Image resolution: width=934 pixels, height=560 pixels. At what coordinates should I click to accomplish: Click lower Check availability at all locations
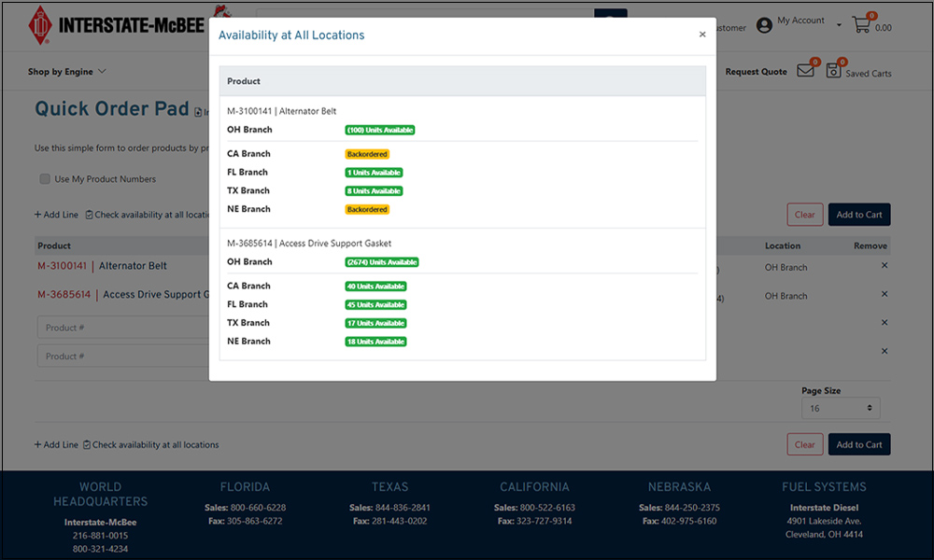click(150, 444)
